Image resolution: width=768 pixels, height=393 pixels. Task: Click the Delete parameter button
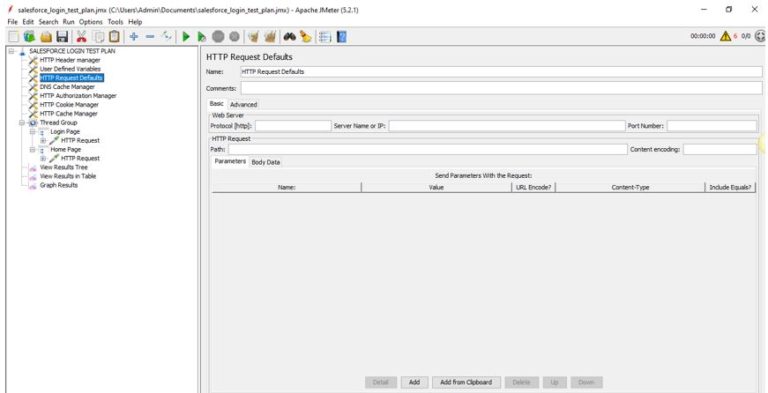[522, 382]
